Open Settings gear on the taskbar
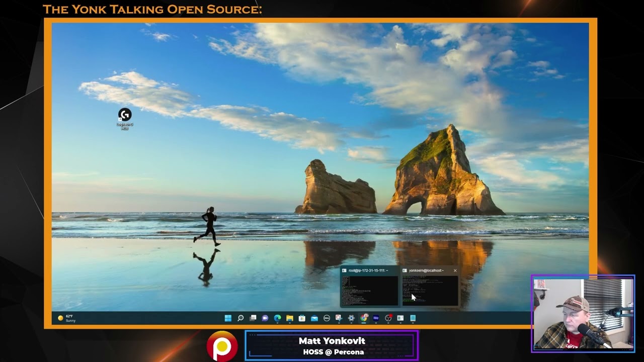Image resolution: width=644 pixels, height=362 pixels. pyautogui.click(x=351, y=318)
